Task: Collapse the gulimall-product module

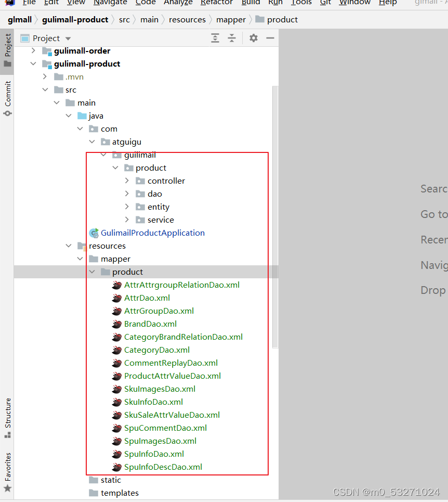Action: 33,63
